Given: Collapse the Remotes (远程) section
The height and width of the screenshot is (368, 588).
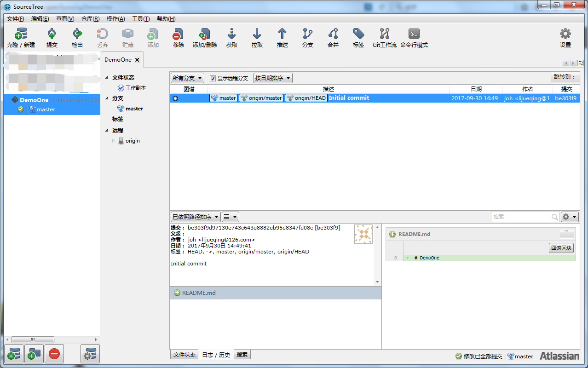Looking at the screenshot, I should click(107, 131).
